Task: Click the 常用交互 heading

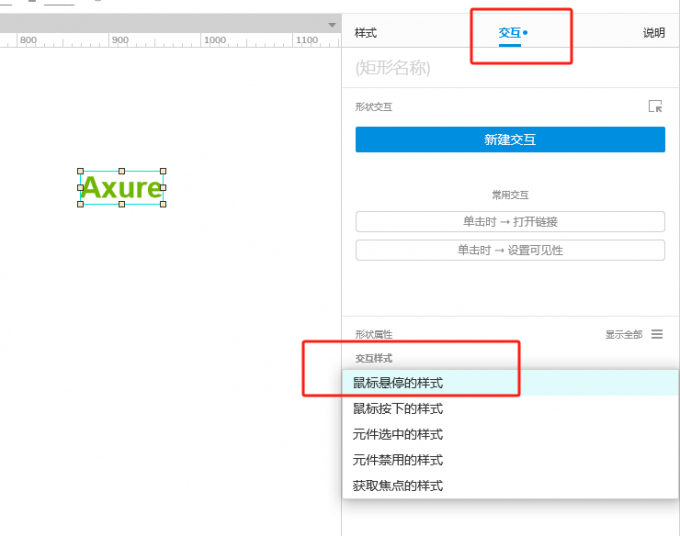Action: [x=510, y=195]
